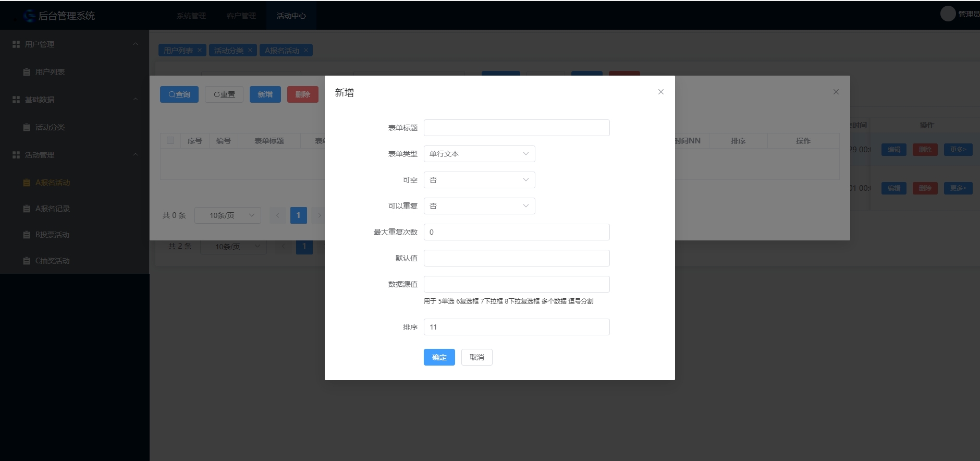Screen dimensions: 980x461
Task: Click the grid icon beside 基础数据
Action: (16, 100)
